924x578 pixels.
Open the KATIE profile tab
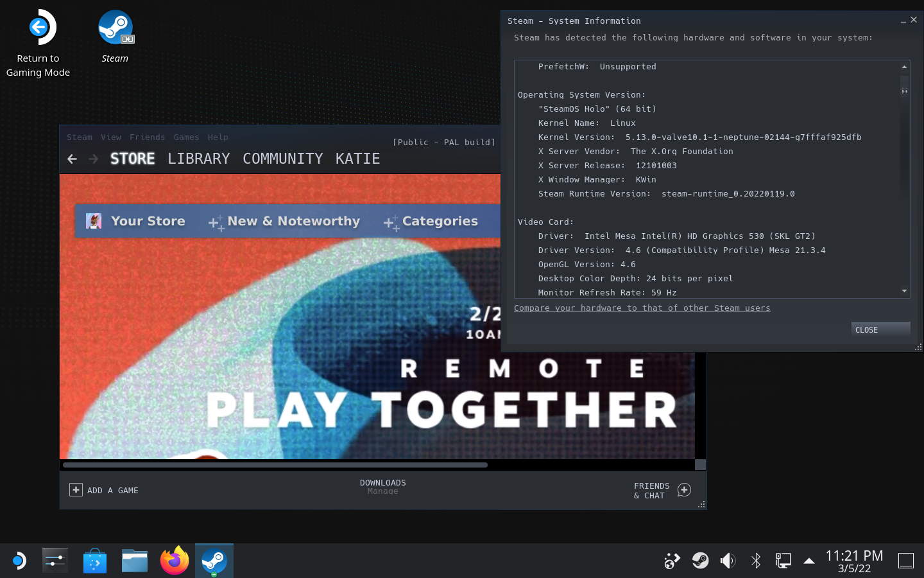coord(358,159)
